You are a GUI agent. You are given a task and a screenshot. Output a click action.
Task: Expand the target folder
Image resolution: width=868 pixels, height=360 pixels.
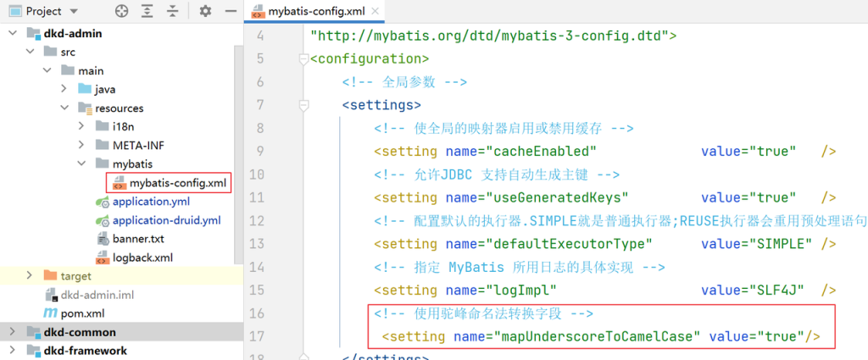pos(31,276)
